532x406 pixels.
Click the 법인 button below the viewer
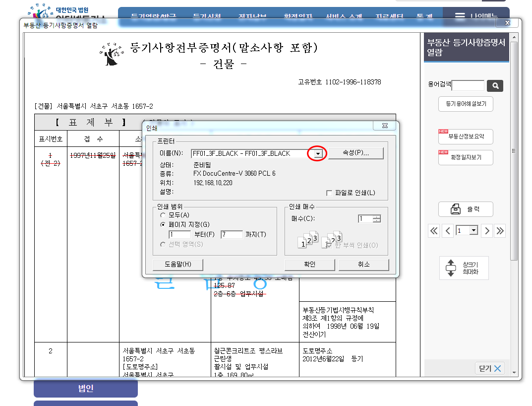point(85,388)
